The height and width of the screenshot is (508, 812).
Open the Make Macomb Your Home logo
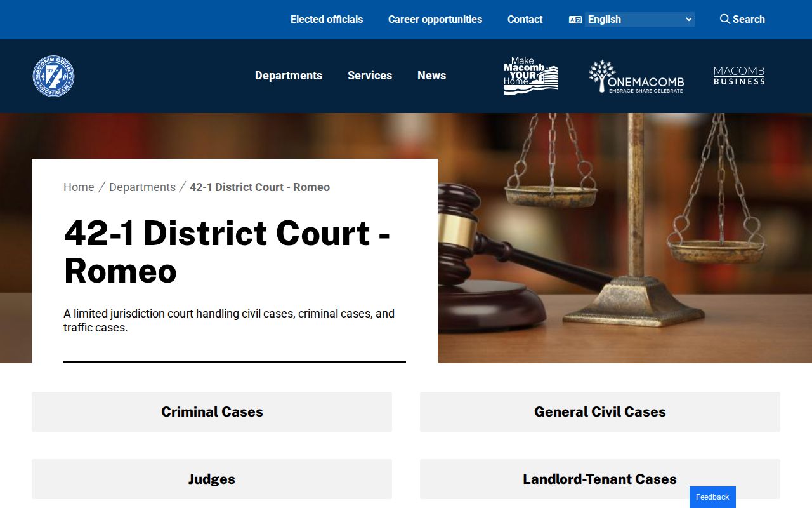click(531, 76)
